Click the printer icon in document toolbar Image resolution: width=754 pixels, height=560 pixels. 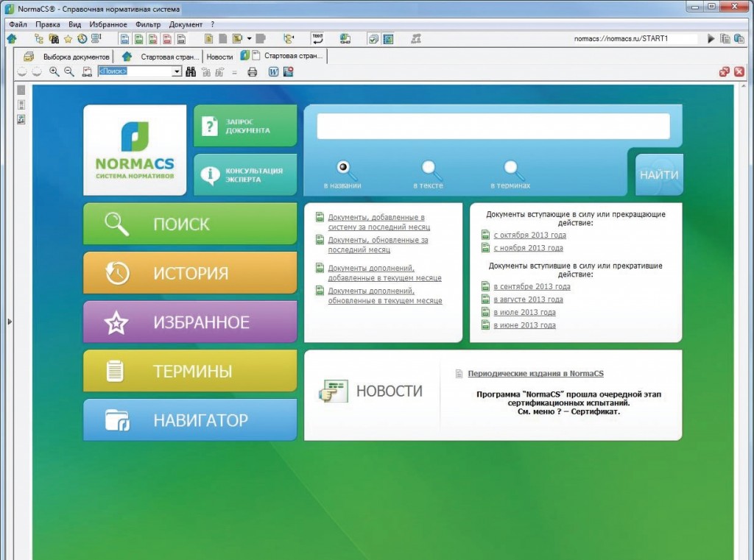coord(252,71)
